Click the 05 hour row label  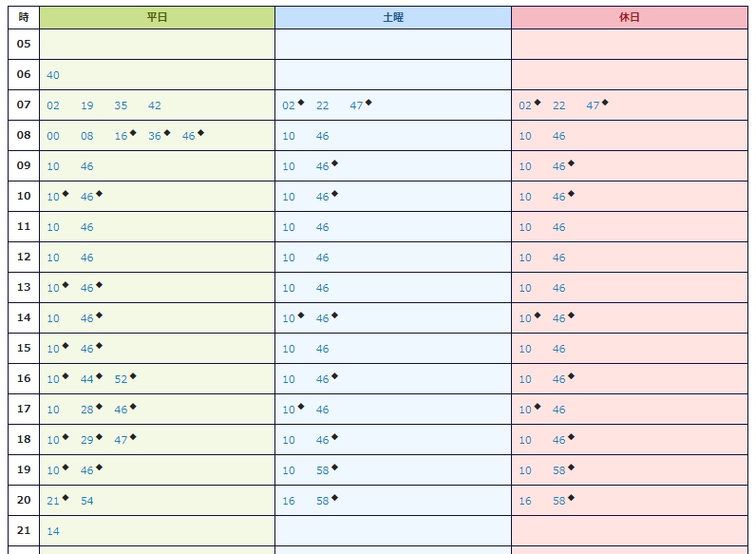pyautogui.click(x=24, y=45)
